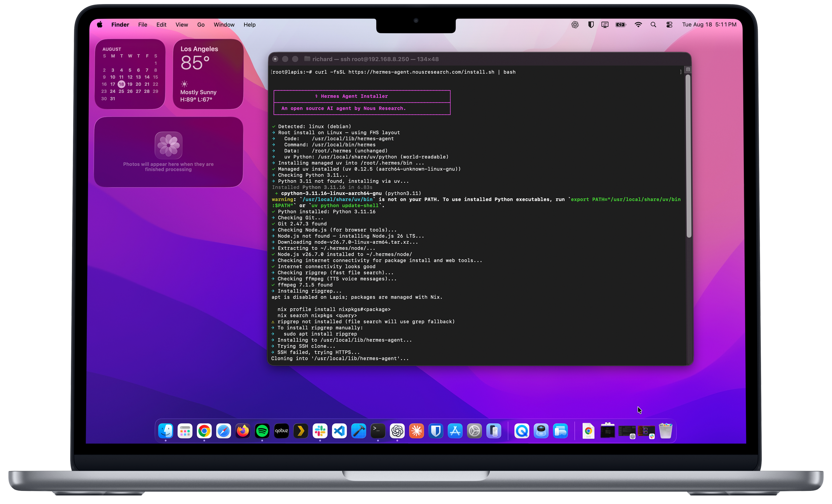
Task: Click battery status in menu bar
Action: click(620, 25)
